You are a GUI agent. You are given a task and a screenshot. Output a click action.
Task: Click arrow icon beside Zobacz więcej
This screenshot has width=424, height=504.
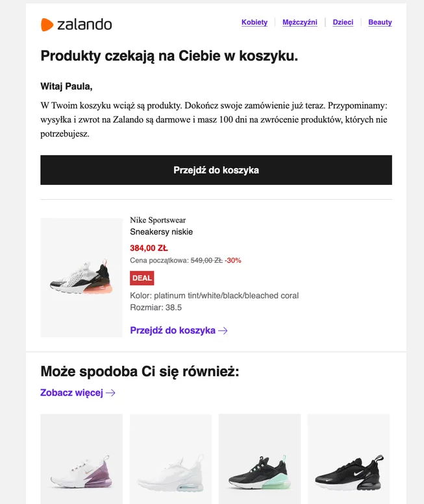pyautogui.click(x=110, y=393)
